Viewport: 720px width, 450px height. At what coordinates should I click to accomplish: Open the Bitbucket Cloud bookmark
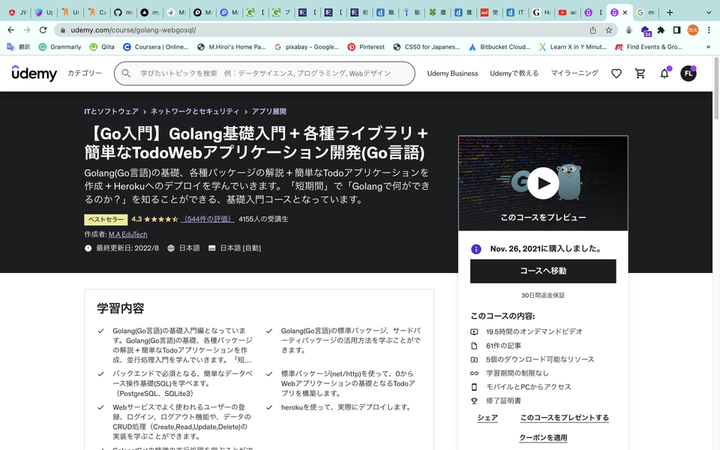point(499,47)
